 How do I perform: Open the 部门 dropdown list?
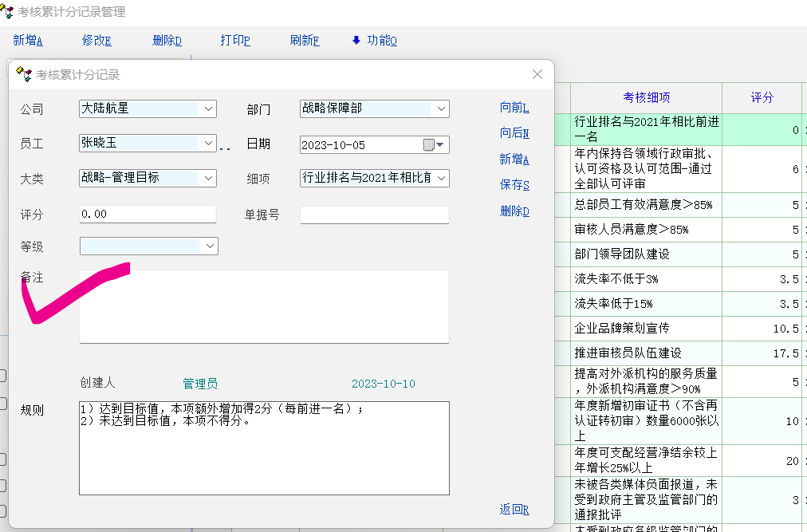(441, 108)
